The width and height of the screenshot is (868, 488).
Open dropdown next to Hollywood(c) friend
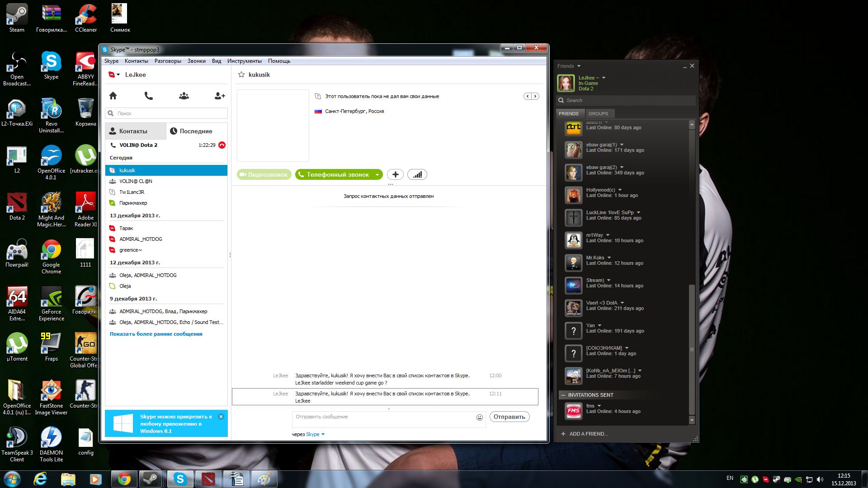(620, 190)
